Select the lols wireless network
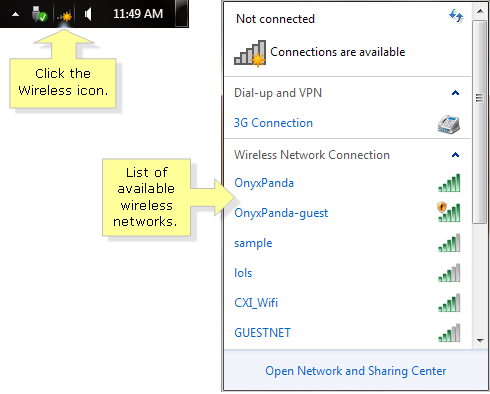The width and height of the screenshot is (490, 394). click(x=348, y=273)
